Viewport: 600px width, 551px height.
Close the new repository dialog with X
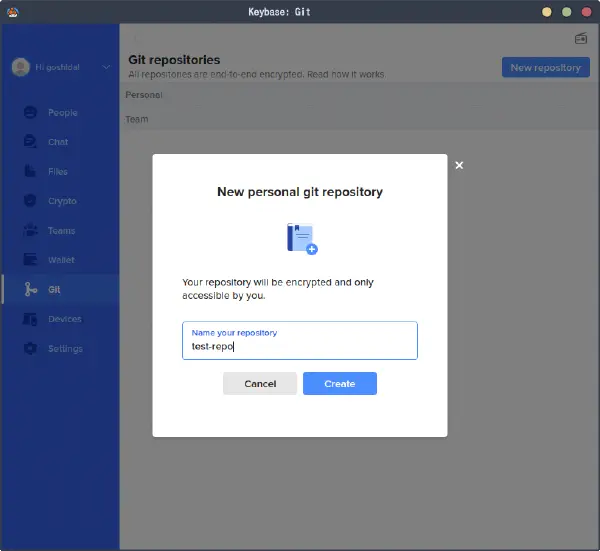coord(459,165)
